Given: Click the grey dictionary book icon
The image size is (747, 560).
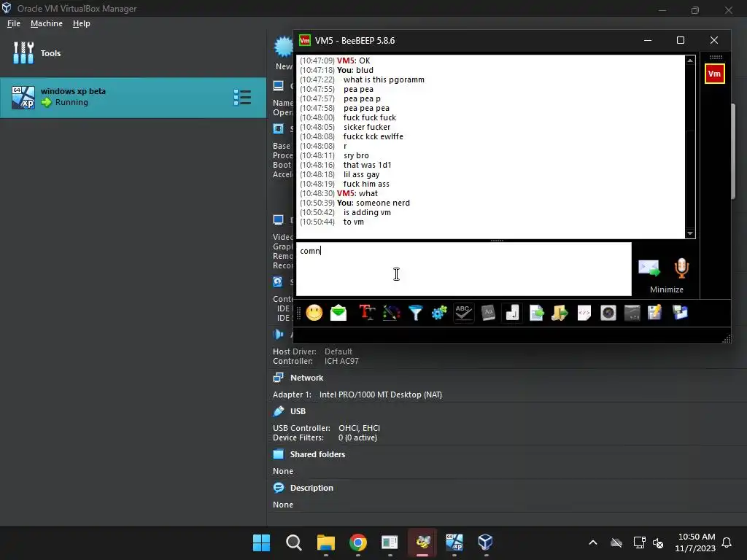Looking at the screenshot, I should pos(488,313).
